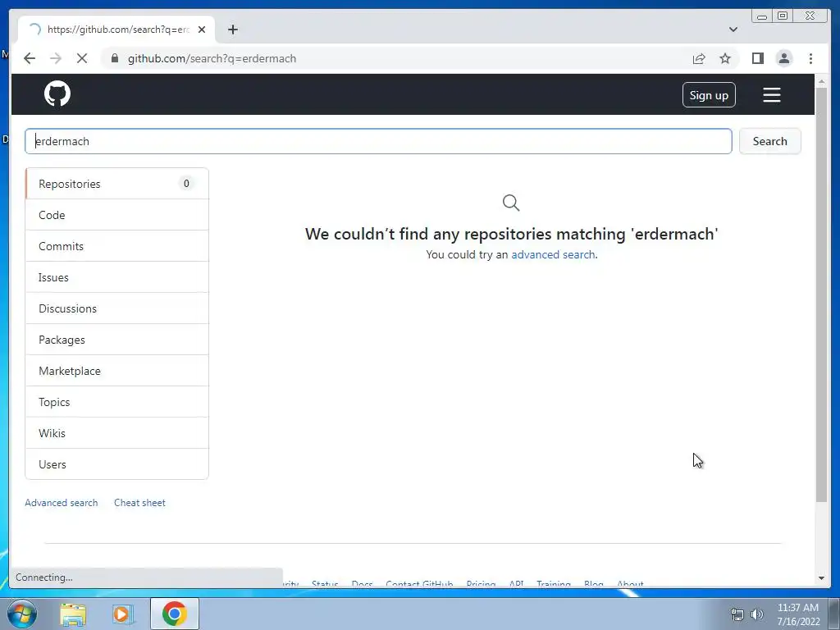Show the clock and date
This screenshot has height=630, width=840.
(x=798, y=614)
